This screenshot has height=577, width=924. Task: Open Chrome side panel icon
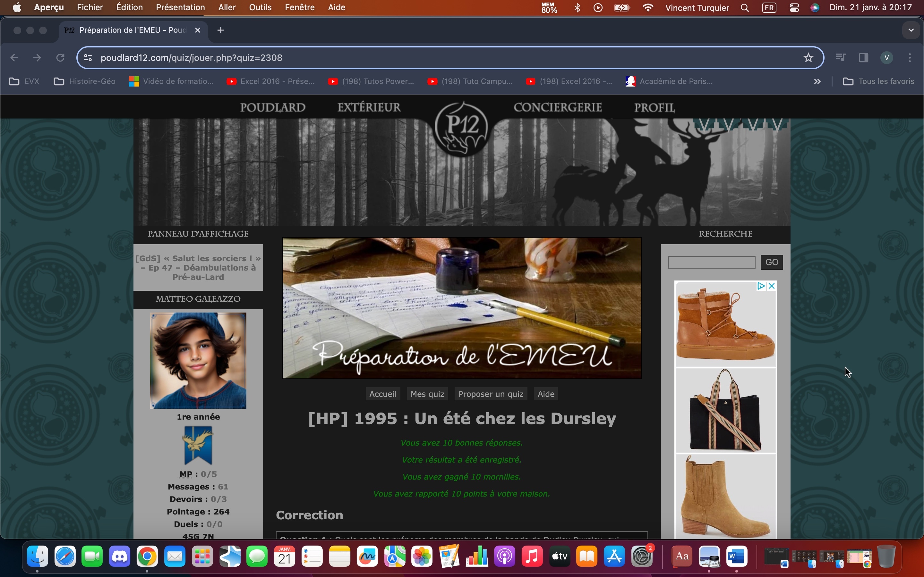(863, 58)
